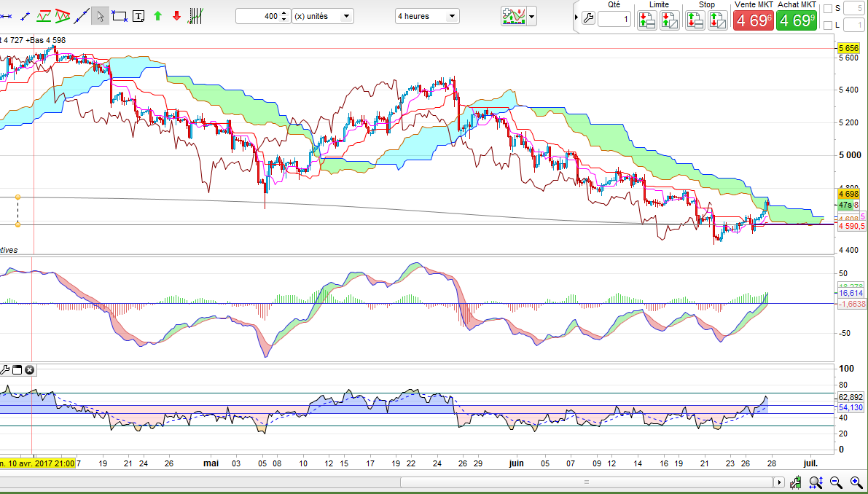868x494 pixels.
Task: Choose the rectangle drawing tool
Action: click(120, 15)
